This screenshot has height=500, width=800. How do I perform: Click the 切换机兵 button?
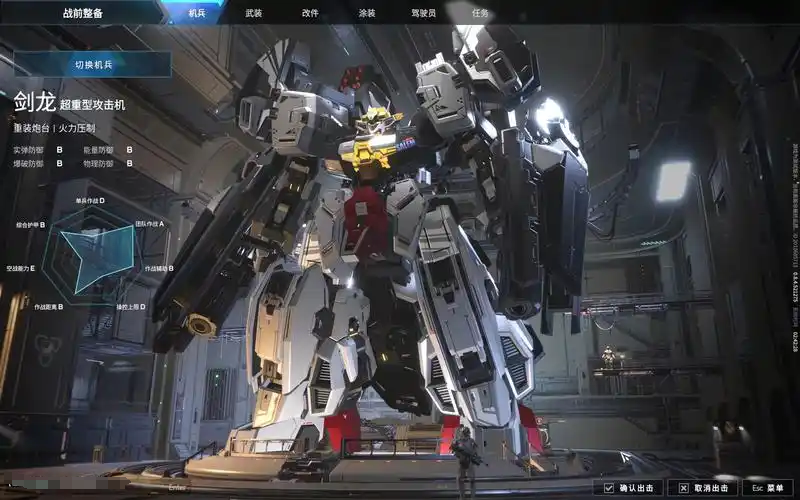(x=93, y=65)
